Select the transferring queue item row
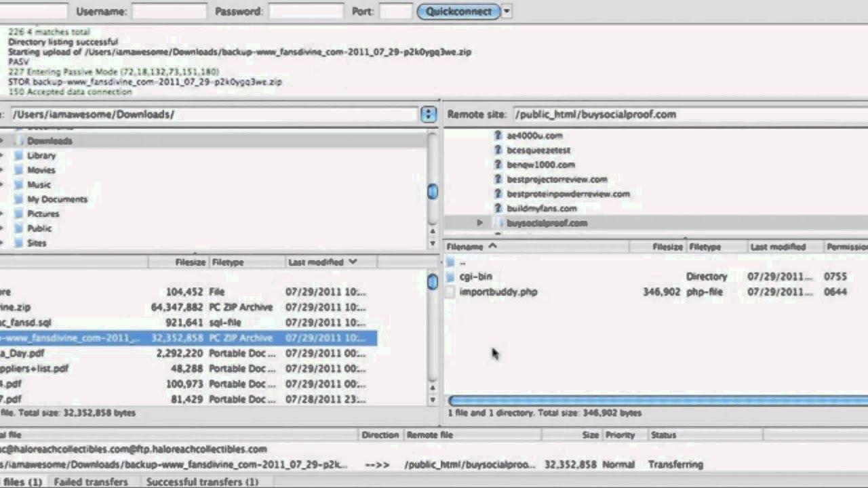The image size is (868, 488). (353, 465)
